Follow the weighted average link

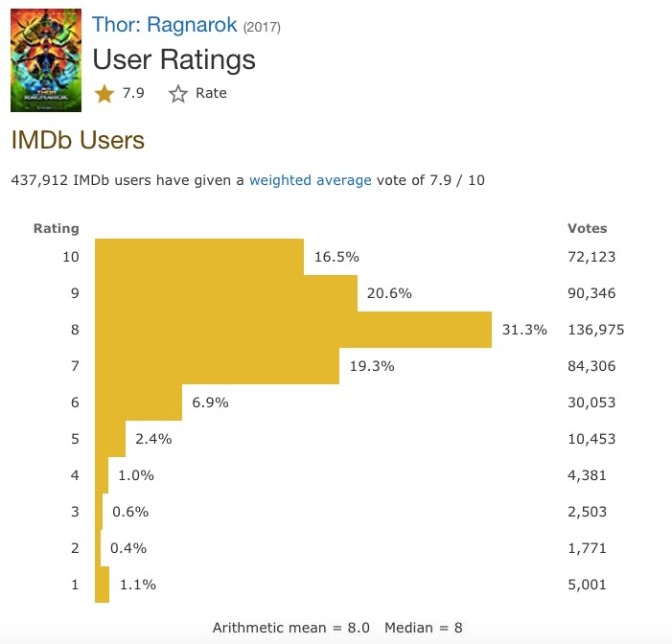(x=310, y=180)
